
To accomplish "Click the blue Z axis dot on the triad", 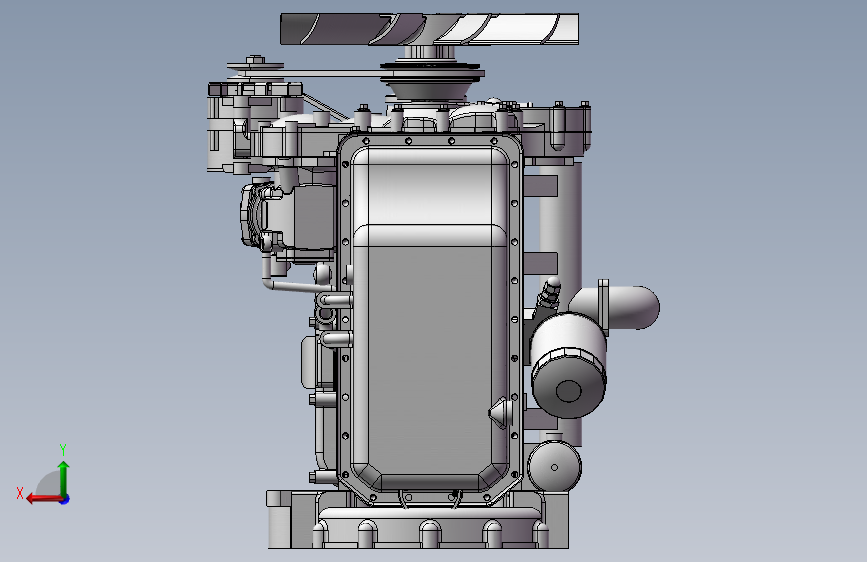I will pyautogui.click(x=65, y=499).
